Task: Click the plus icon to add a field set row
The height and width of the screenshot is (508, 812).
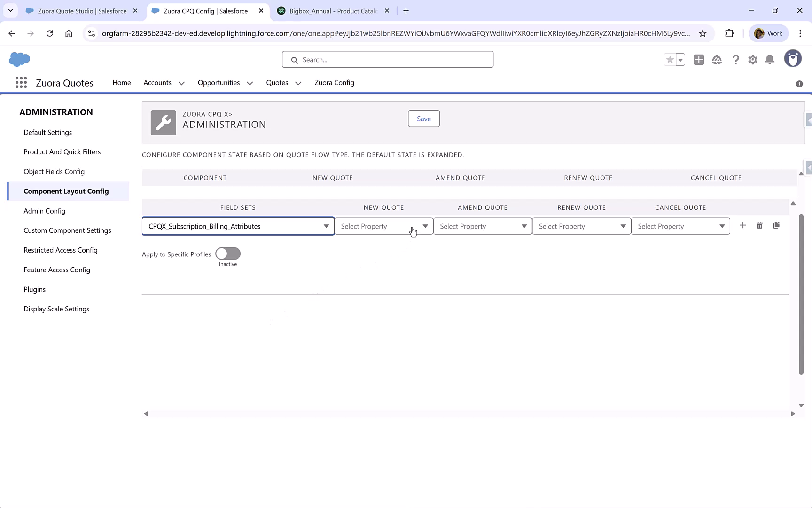Action: point(743,225)
